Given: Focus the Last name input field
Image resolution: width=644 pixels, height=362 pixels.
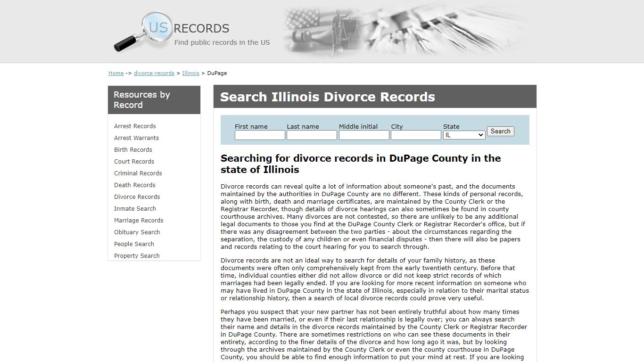Looking at the screenshot, I should (312, 135).
